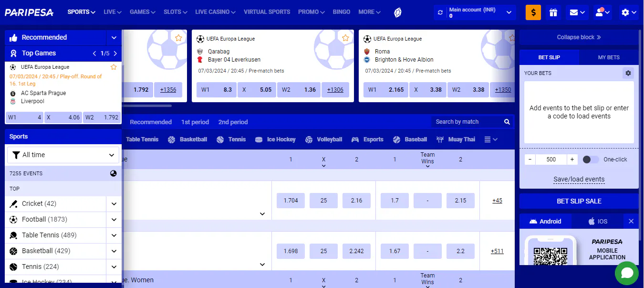This screenshot has width=644, height=288.
Task: Open Cricket (42) sport
Action: (x=39, y=204)
